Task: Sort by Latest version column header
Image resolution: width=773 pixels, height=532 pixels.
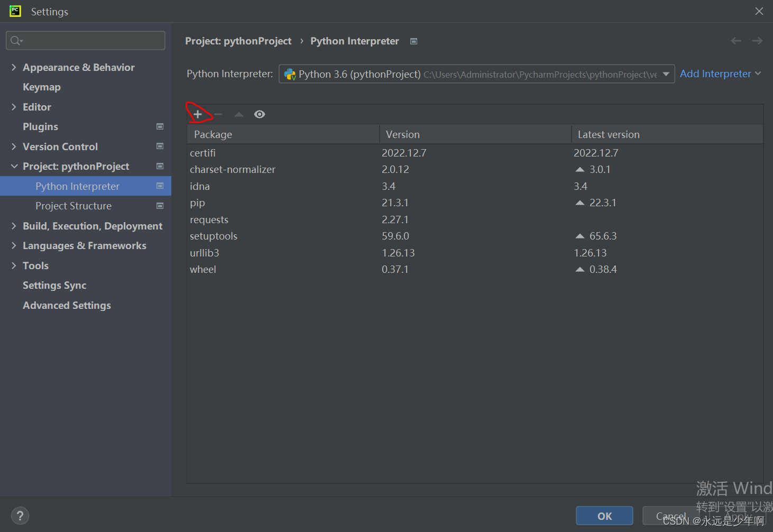Action: tap(667, 134)
